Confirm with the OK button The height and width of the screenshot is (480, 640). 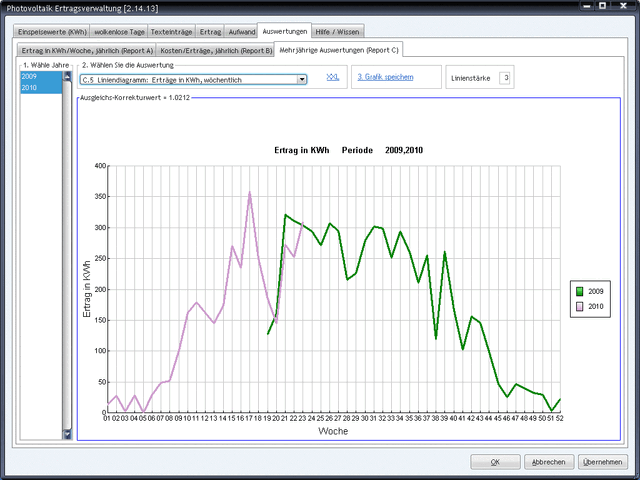tap(495, 462)
